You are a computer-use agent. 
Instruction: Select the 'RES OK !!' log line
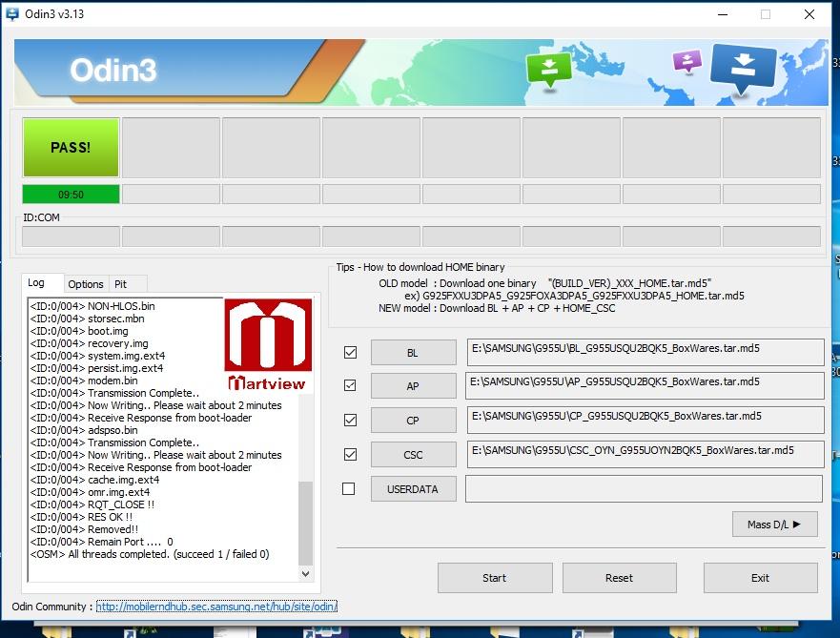click(x=81, y=517)
